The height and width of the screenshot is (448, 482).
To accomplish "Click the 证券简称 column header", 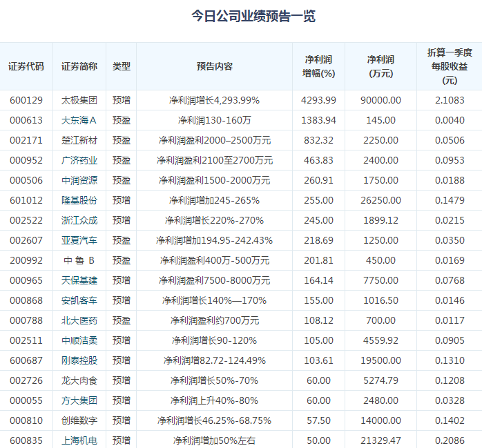I will pos(79,66).
